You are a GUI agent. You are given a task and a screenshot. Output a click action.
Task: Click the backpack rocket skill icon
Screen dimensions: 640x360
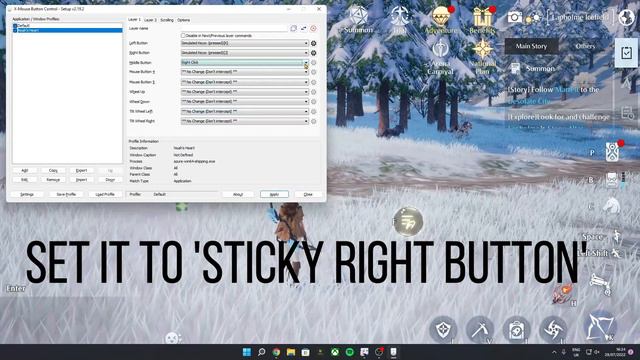516,329
